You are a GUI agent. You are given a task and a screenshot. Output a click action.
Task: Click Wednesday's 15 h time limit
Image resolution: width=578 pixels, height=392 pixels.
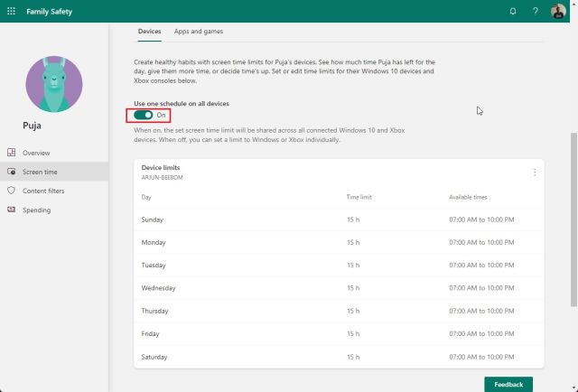[x=353, y=288]
